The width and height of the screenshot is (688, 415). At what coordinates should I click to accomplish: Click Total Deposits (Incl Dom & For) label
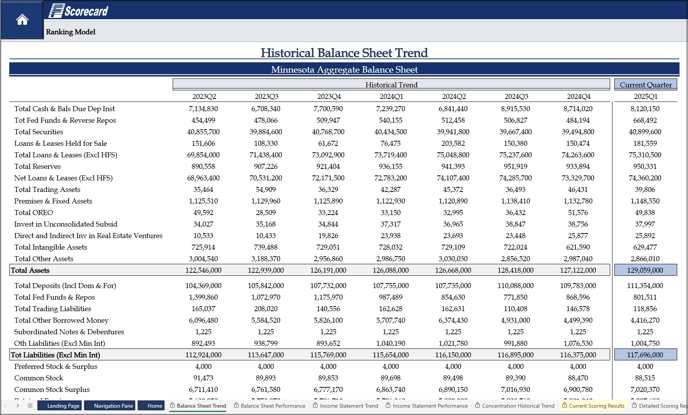65,286
